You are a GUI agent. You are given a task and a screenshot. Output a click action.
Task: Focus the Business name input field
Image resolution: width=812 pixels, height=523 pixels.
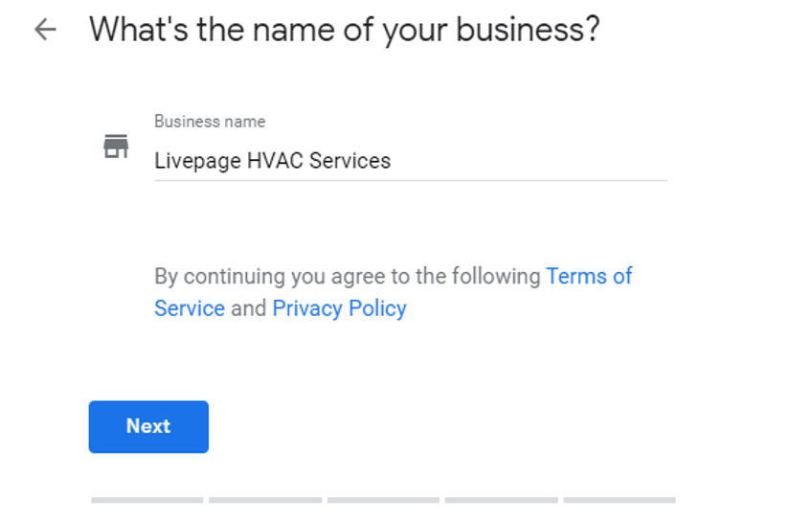point(410,161)
